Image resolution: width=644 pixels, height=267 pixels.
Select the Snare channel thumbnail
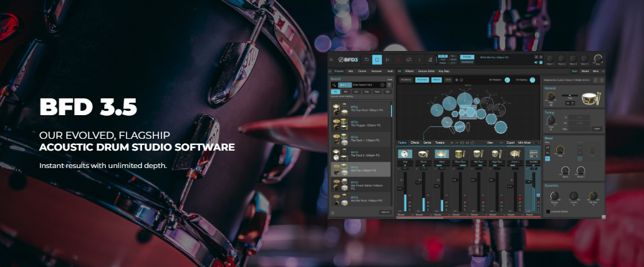click(423, 154)
